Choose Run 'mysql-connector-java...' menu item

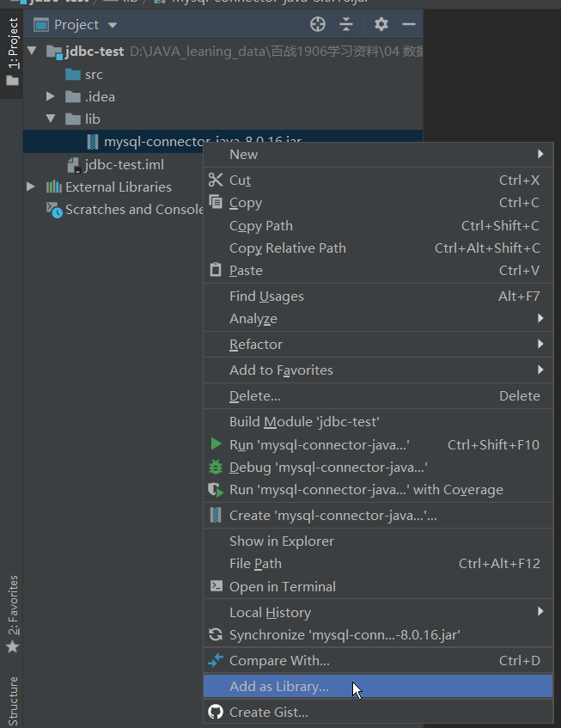pos(378,444)
